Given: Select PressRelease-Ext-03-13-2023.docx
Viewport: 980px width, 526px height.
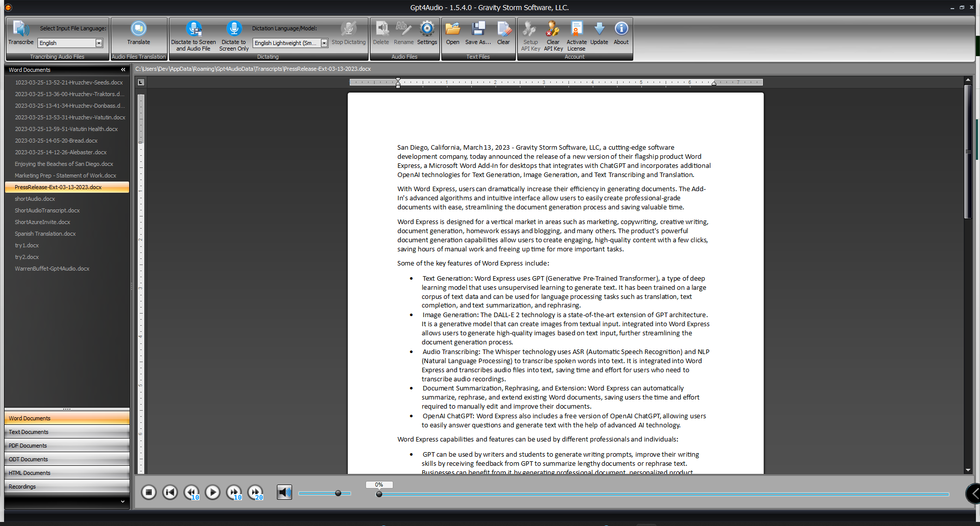Looking at the screenshot, I should (x=67, y=187).
